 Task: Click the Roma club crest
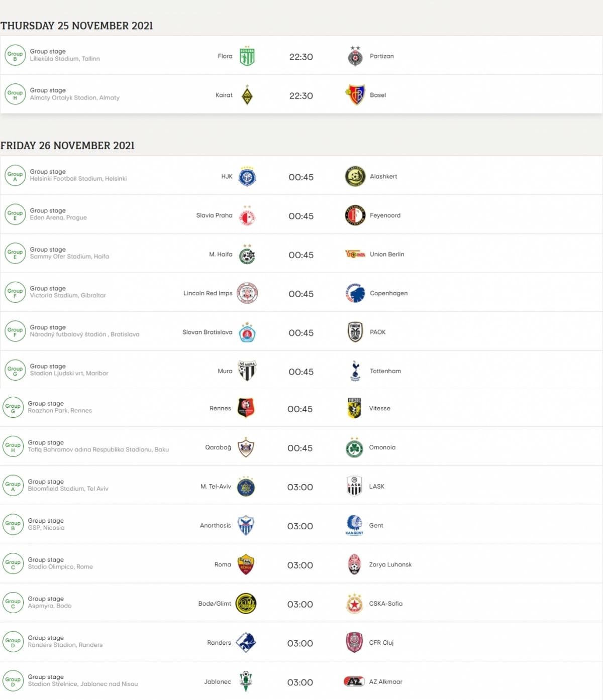[x=246, y=564]
